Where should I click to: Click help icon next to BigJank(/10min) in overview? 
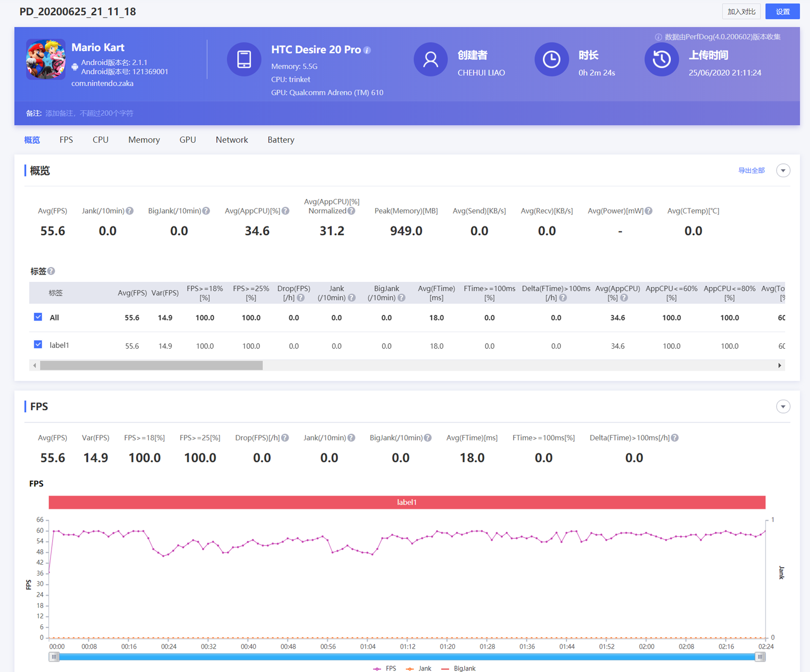pos(206,211)
